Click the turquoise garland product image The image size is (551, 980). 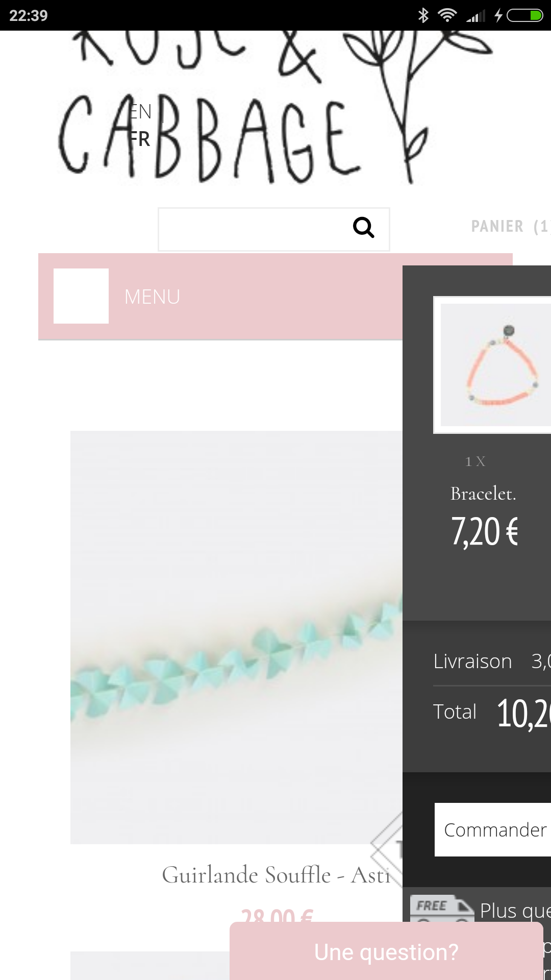pyautogui.click(x=237, y=637)
